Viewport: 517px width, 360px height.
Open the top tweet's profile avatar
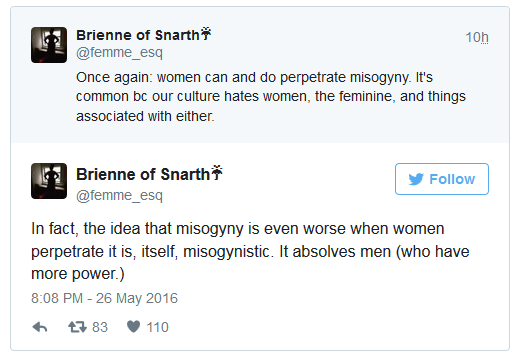pos(49,45)
